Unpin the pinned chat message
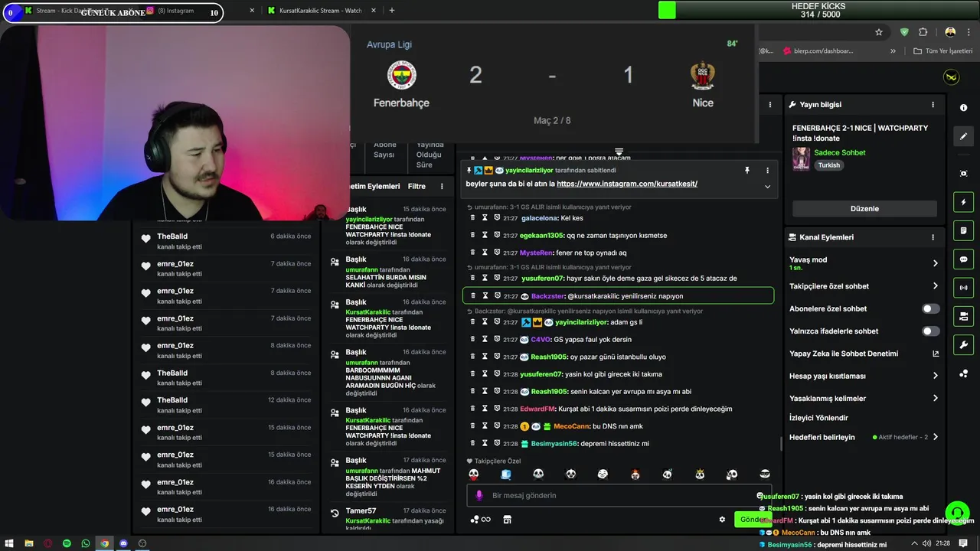This screenshot has height=551, width=980. (747, 170)
